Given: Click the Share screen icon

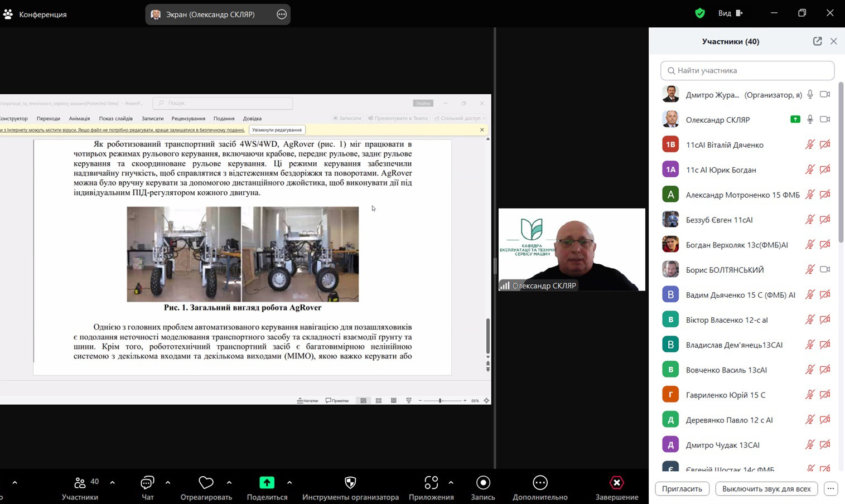Looking at the screenshot, I should 267,483.
